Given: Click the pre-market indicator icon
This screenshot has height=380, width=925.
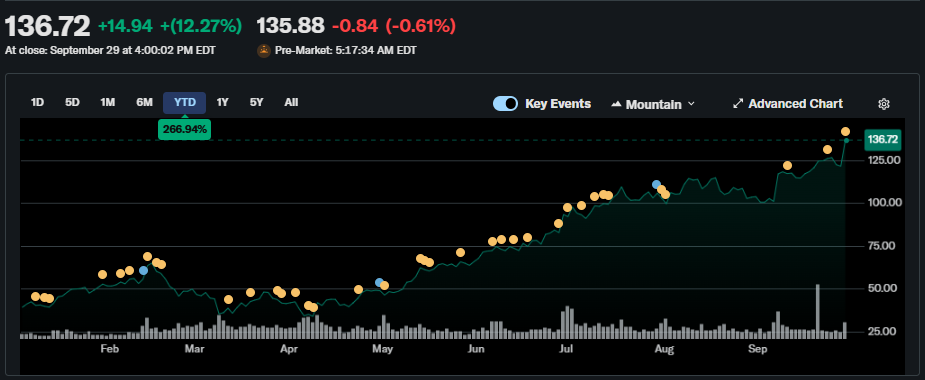Looking at the screenshot, I should click(x=264, y=51).
